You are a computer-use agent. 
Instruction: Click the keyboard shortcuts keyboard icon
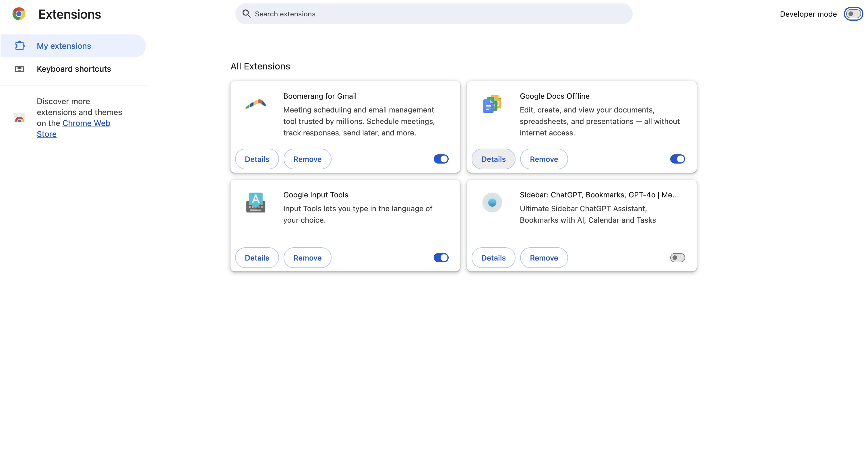[20, 69]
